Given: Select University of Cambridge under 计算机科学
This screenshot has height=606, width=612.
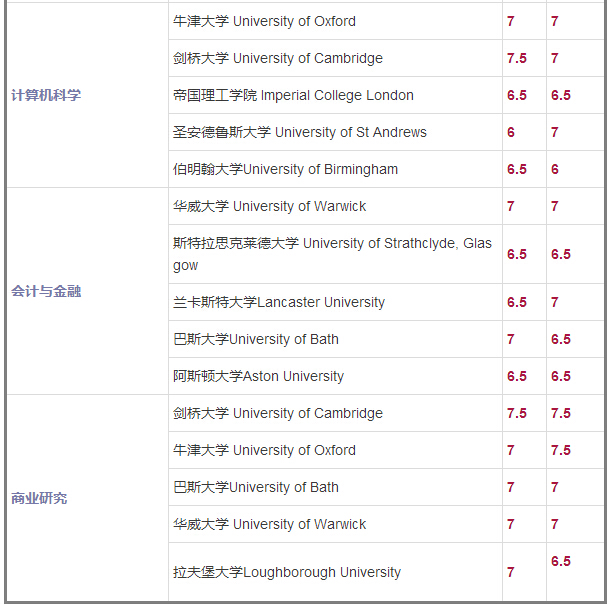Looking at the screenshot, I should [278, 58].
